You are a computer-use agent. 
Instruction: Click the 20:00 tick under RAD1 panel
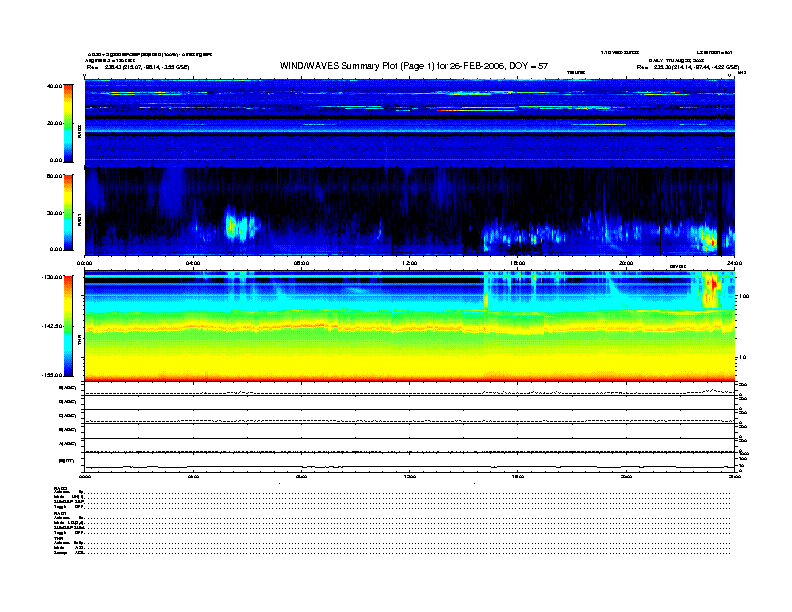click(626, 263)
